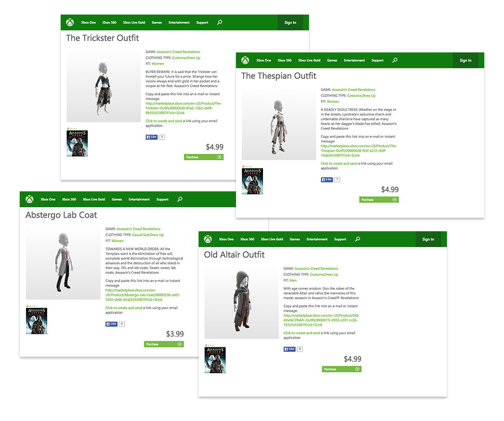The image size is (504, 421).
Task: Open Xbox Live Gold in Abstergo window
Action: [94, 199]
